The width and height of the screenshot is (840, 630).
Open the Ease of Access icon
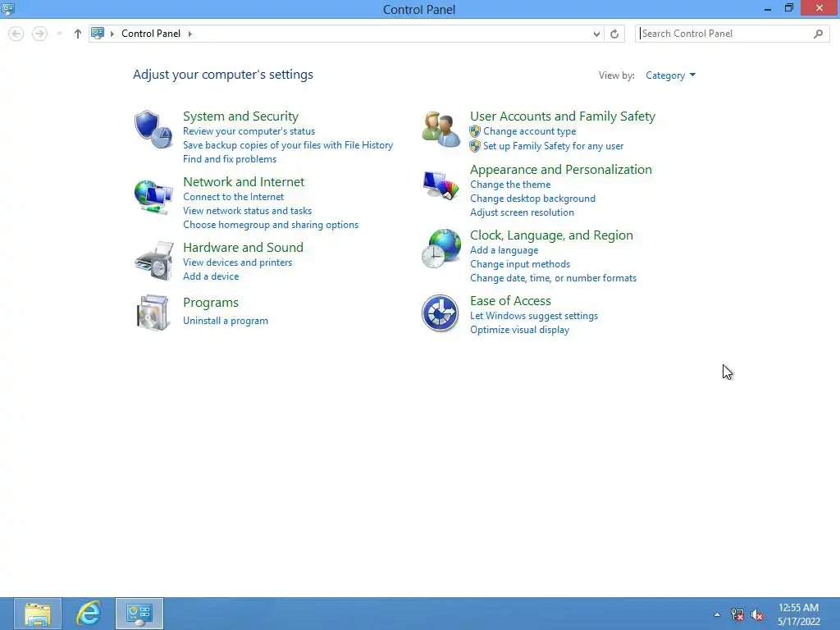440,313
